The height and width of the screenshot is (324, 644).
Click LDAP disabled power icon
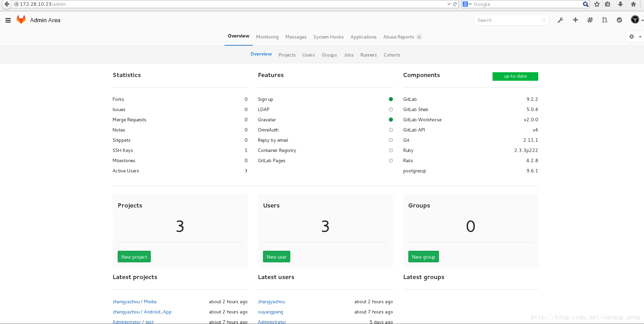point(391,109)
